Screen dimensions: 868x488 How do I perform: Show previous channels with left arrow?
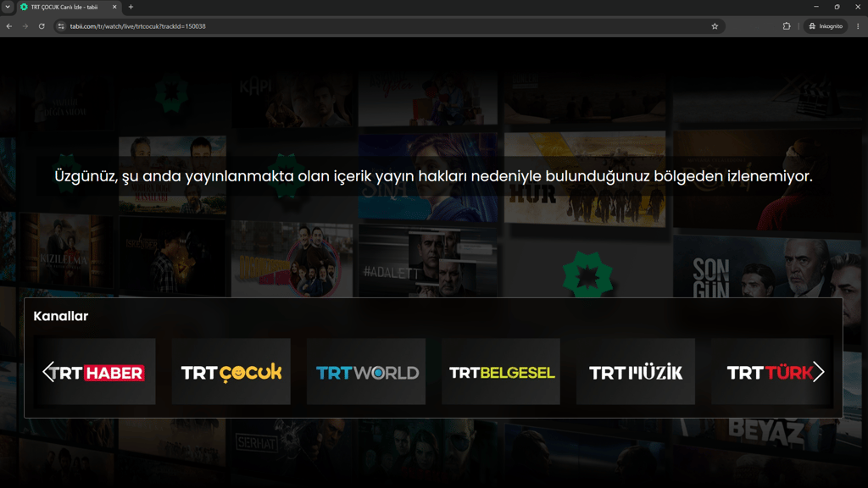tap(48, 372)
